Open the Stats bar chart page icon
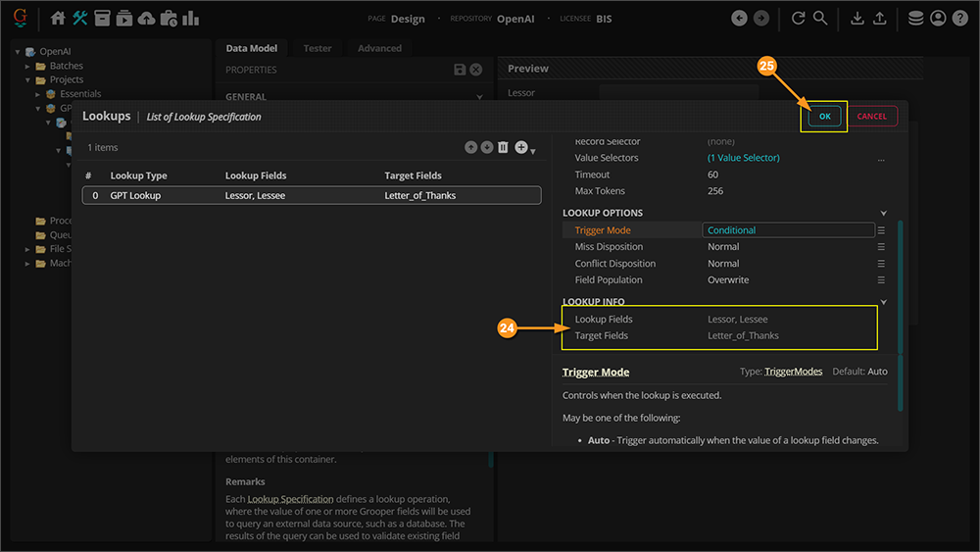The height and width of the screenshot is (552, 980). click(190, 18)
